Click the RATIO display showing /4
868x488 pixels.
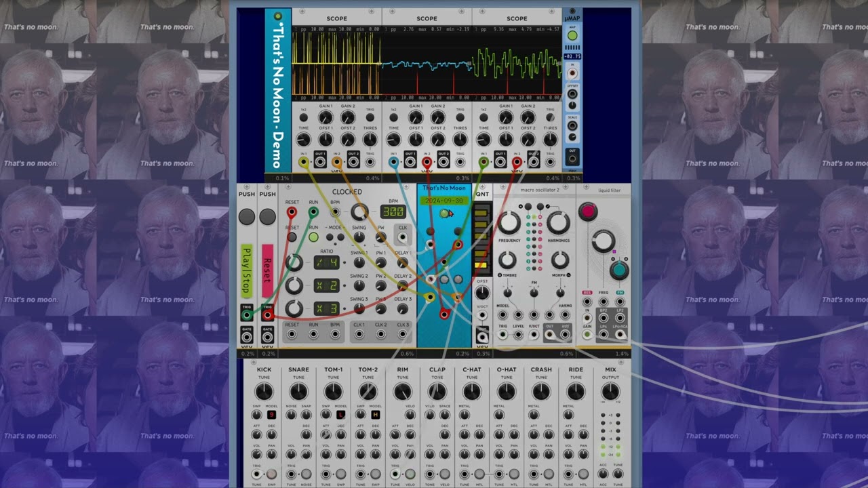pyautogui.click(x=326, y=262)
